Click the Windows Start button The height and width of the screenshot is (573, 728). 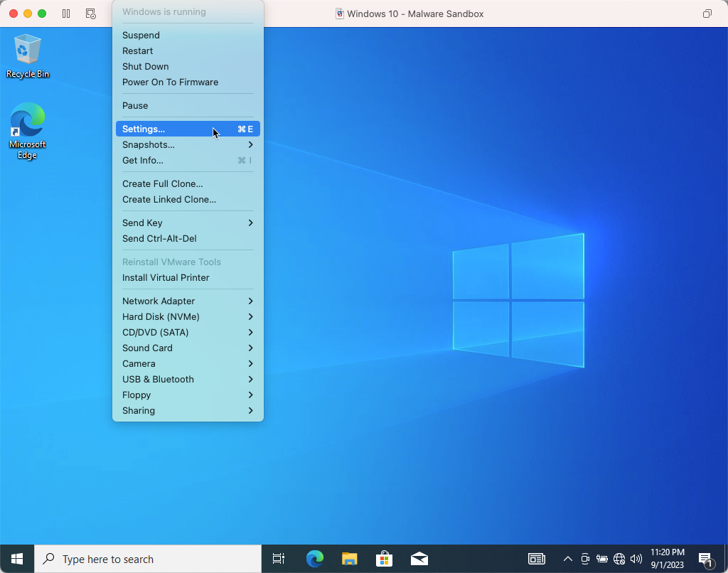pyautogui.click(x=16, y=559)
